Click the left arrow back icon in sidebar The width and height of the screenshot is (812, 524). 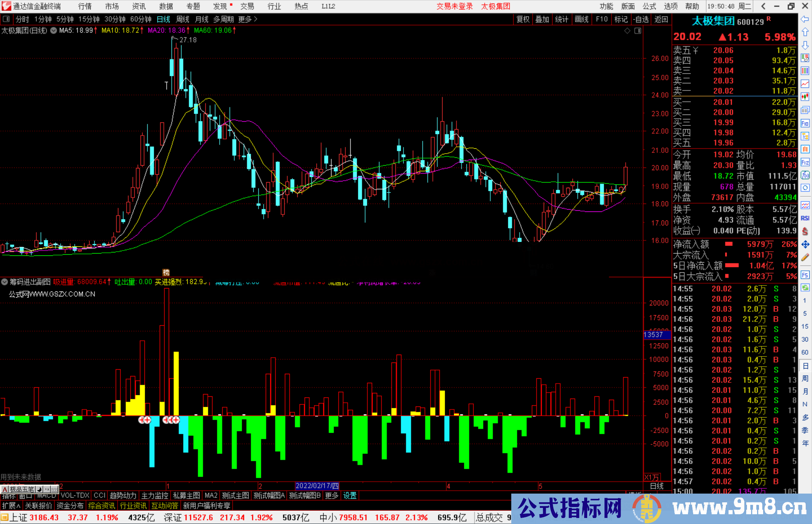805,19
